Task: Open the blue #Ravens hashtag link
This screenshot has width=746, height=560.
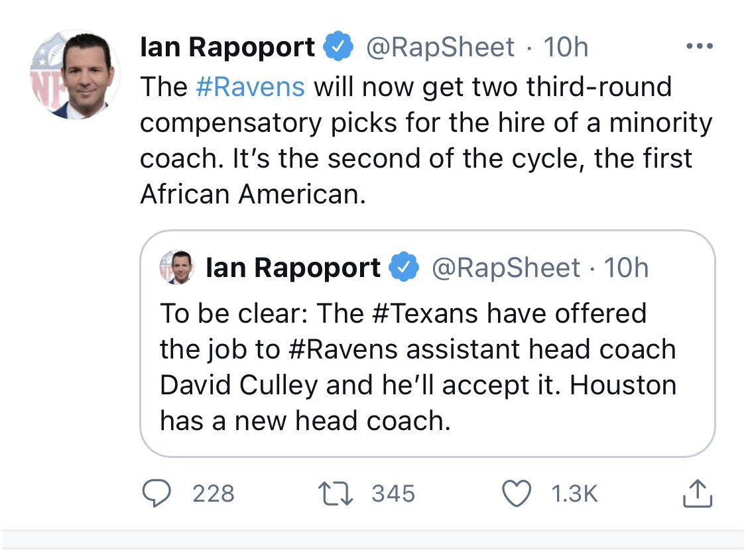Action: tap(251, 87)
